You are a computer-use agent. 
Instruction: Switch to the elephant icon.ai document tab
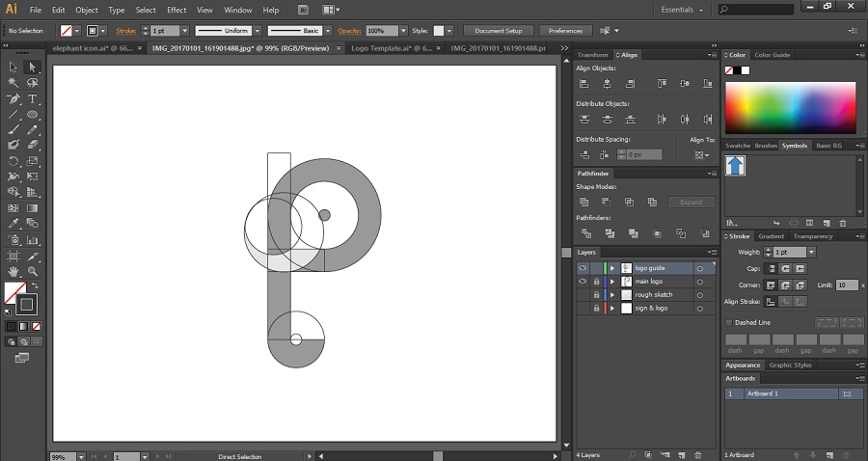pyautogui.click(x=93, y=48)
